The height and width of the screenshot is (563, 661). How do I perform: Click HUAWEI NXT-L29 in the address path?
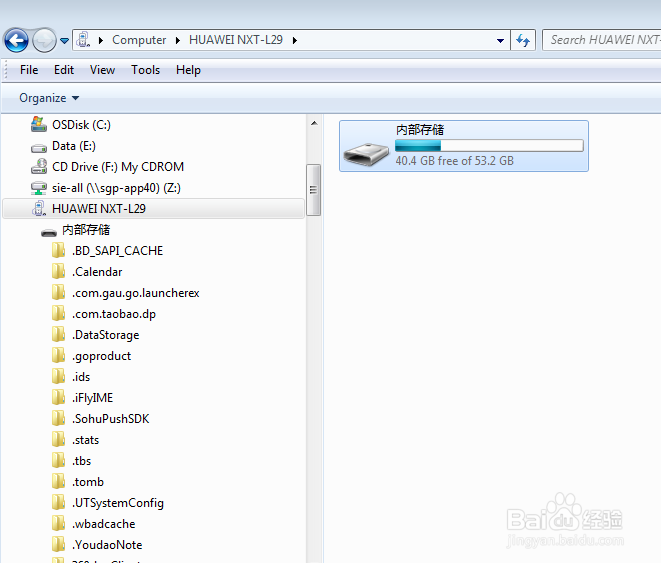point(236,40)
